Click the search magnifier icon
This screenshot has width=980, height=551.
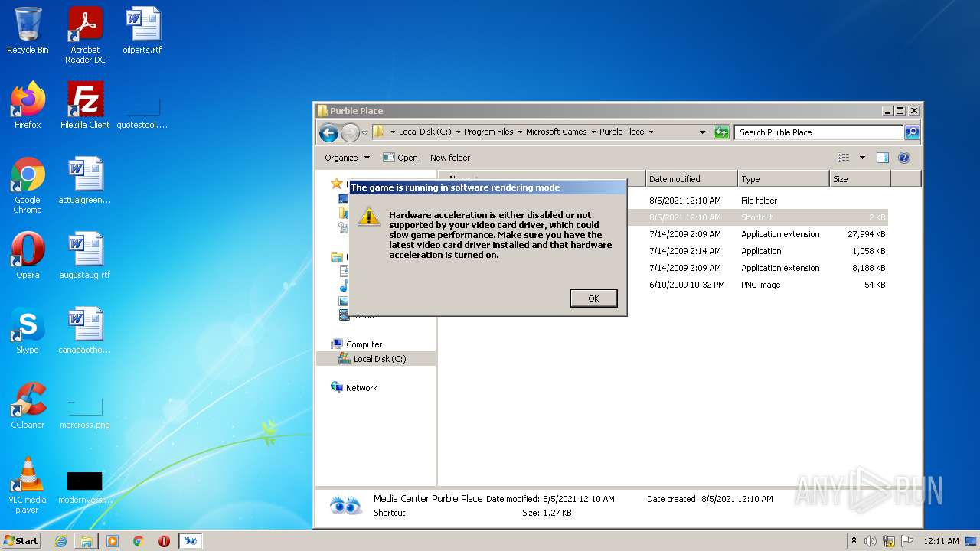tap(912, 132)
